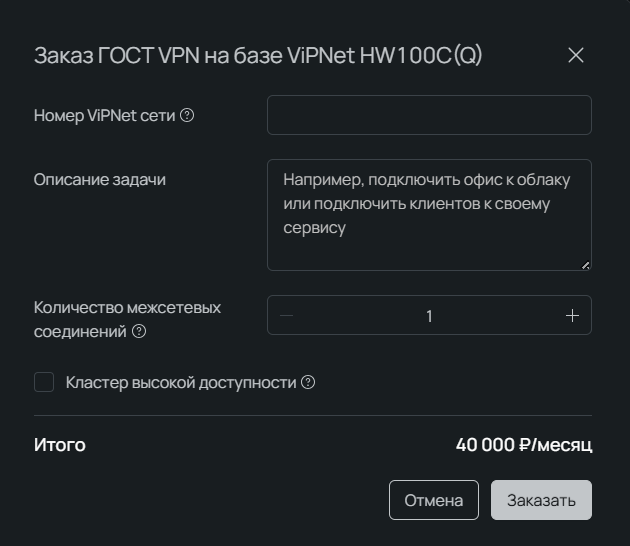Open tooltip icon next to Кластер высокой доступности
Screen dimensions: 630x546
pyautogui.click(x=308, y=382)
